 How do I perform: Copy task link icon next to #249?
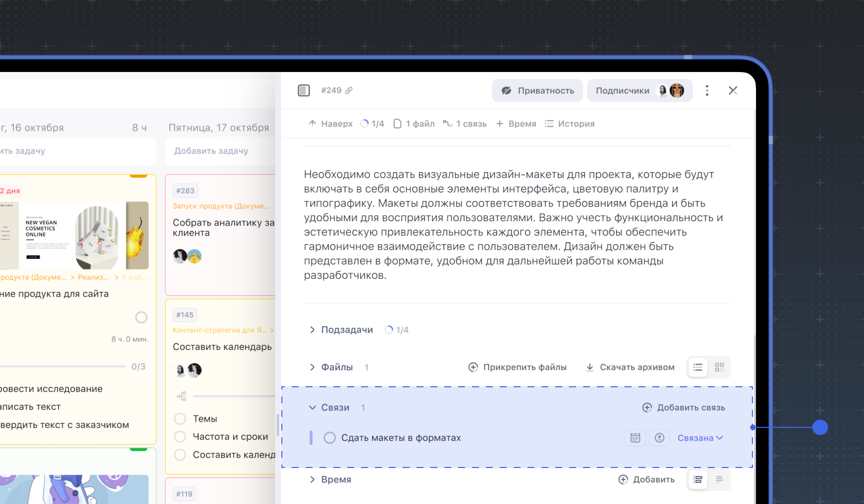point(349,91)
